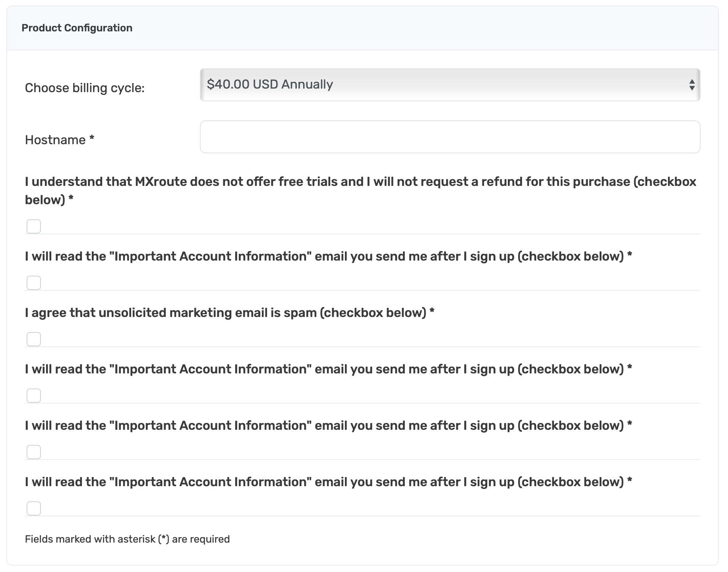
Task: Focus the Hostname text field
Action: tap(450, 137)
